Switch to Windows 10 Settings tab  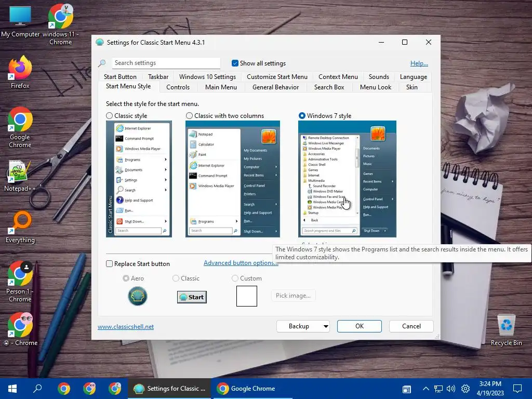(x=207, y=77)
